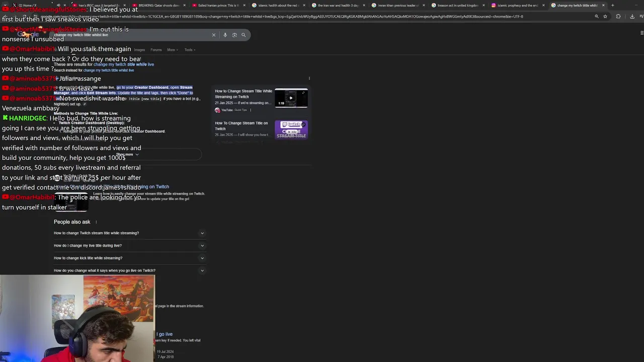Image resolution: width=644 pixels, height=362 pixels.
Task: Open Google Lens image search icon
Action: click(x=234, y=35)
